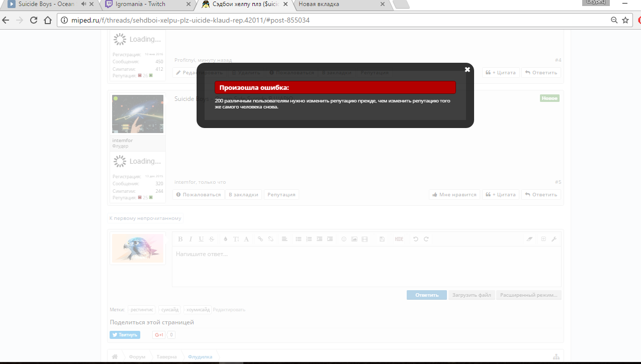Apply italic formatting in reply editor
This screenshot has width=641, height=364.
[191, 239]
